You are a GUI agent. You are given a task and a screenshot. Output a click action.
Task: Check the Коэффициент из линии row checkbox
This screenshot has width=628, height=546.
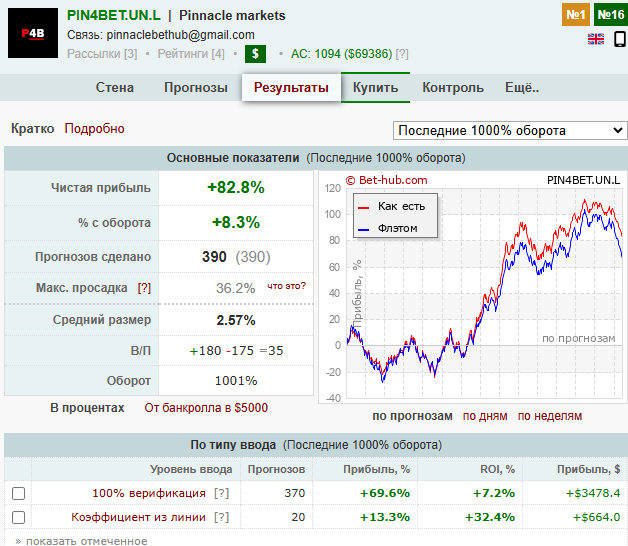18,517
